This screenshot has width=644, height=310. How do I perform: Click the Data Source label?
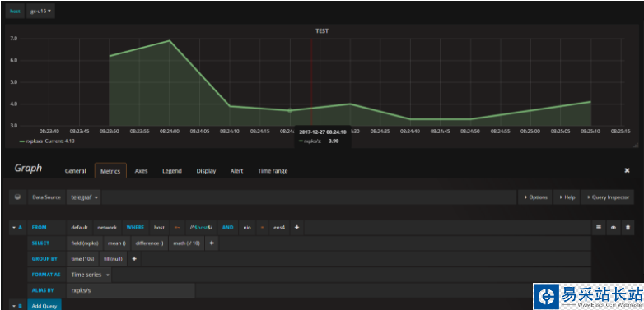pyautogui.click(x=46, y=197)
